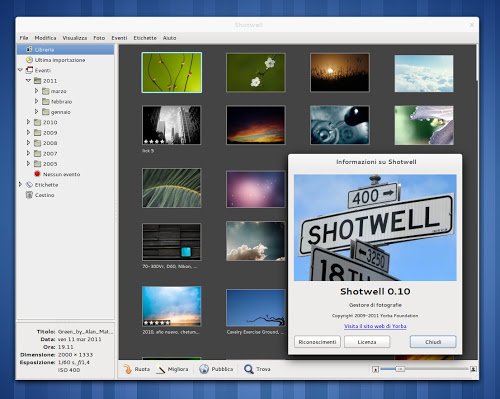Click the Cestino trash icon
Viewport: 500px width, 399px height.
tap(29, 195)
